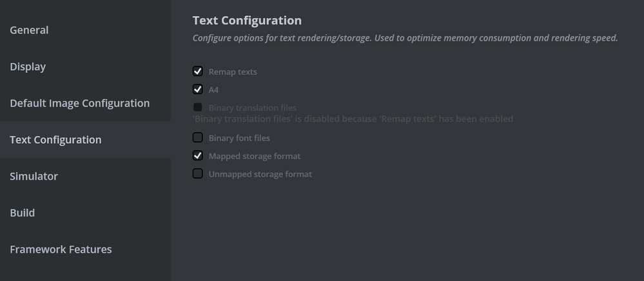
Task: Select Text Configuration in the sidebar
Action: coord(55,140)
